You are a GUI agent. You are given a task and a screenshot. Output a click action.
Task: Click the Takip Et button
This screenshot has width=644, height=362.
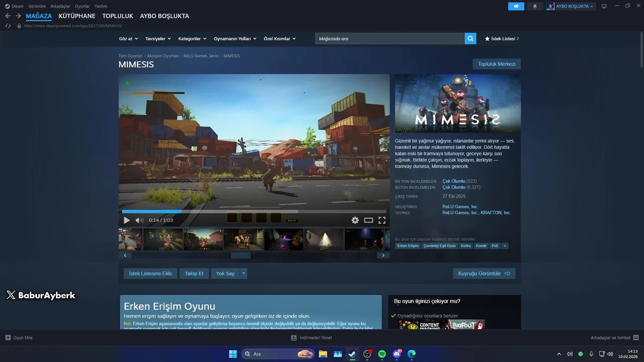pos(194,274)
